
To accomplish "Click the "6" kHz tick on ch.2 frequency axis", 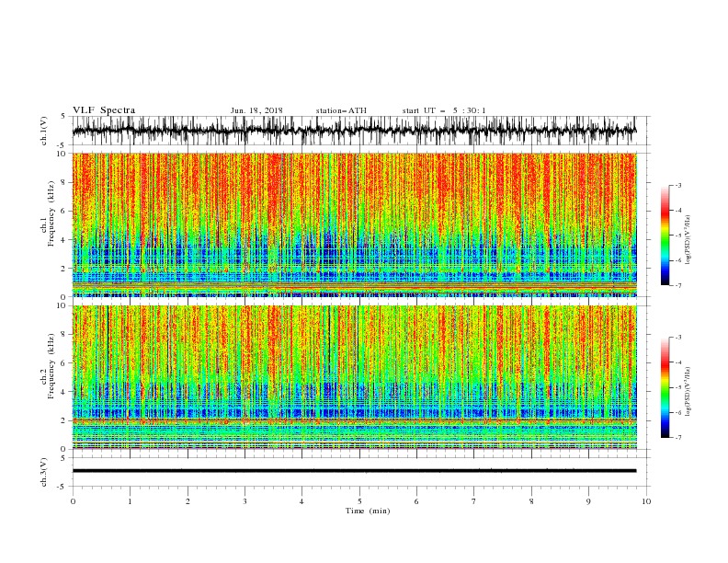I will pyautogui.click(x=64, y=363).
